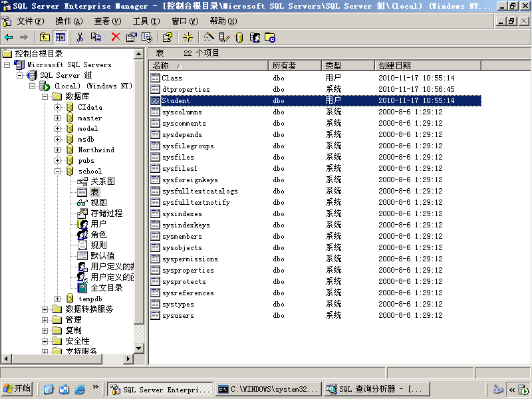Click the New Login toolbar icon
The width and height of the screenshot is (532, 399).
[x=255, y=37]
